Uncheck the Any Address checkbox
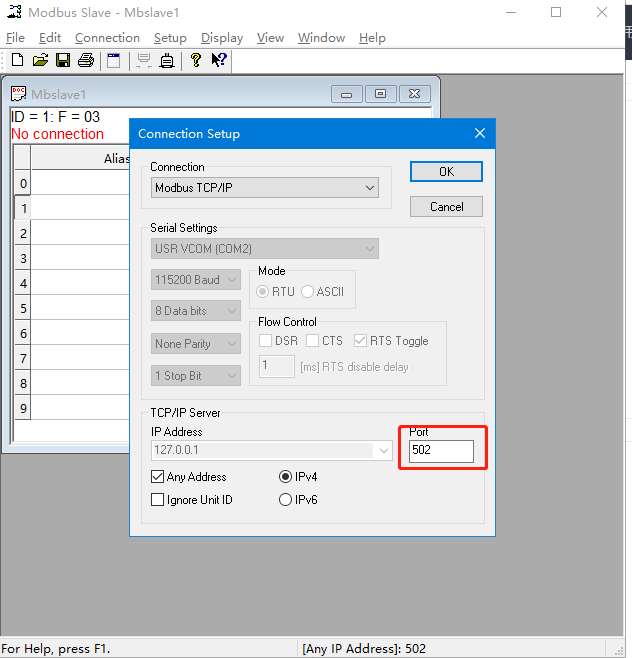The width and height of the screenshot is (632, 658). pyautogui.click(x=157, y=477)
